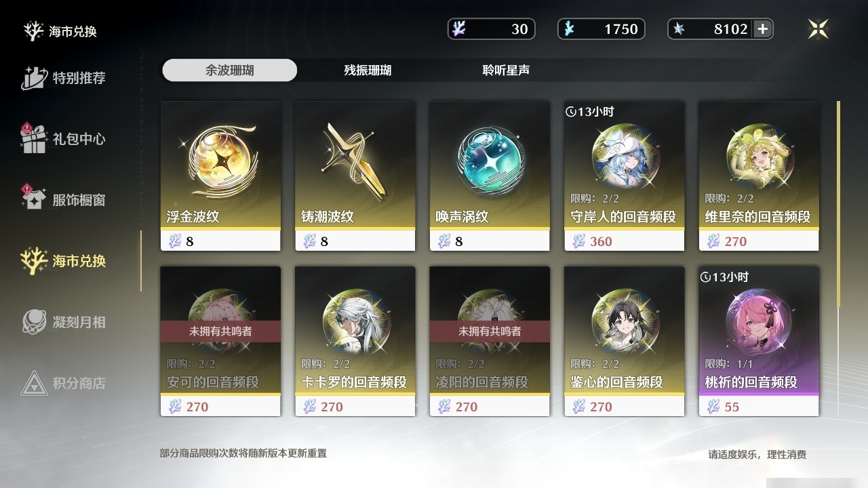Screen dimensions: 868x488
Task: Open 守岸人的回音频段 item card
Action: click(x=624, y=176)
